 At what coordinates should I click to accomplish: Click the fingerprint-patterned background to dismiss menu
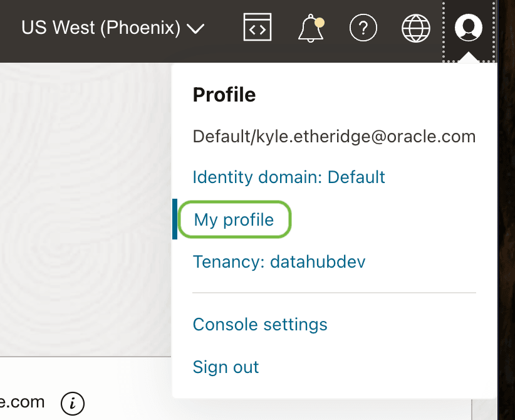coord(81,207)
